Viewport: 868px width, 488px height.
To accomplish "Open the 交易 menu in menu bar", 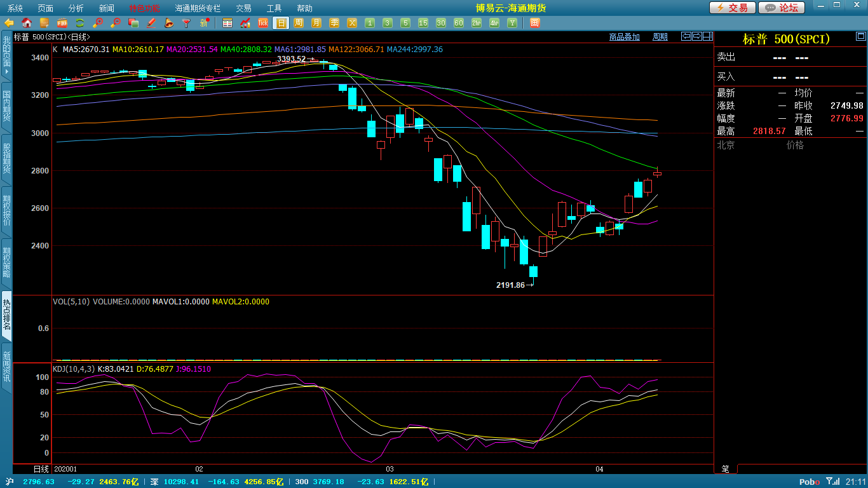I will point(243,8).
